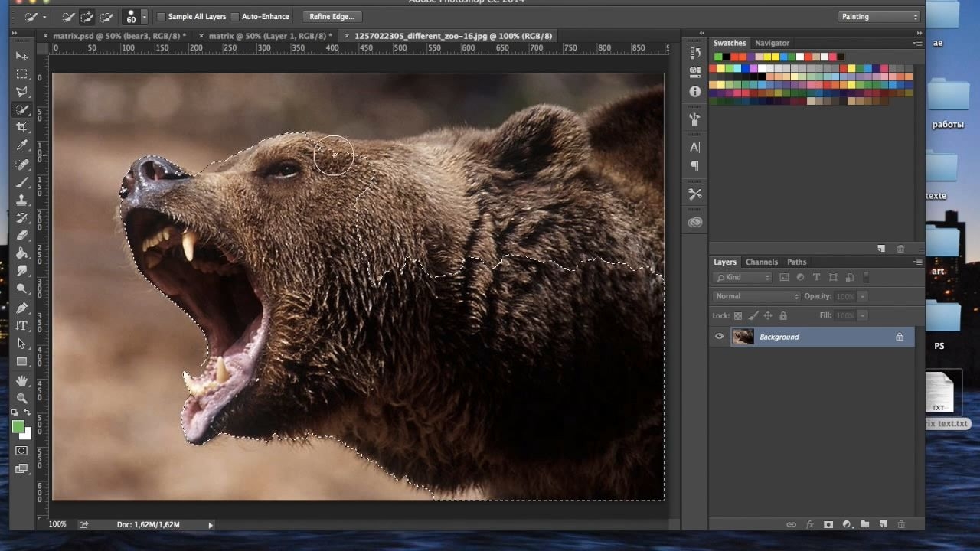Select the Move tool
The image size is (980, 551).
point(21,56)
